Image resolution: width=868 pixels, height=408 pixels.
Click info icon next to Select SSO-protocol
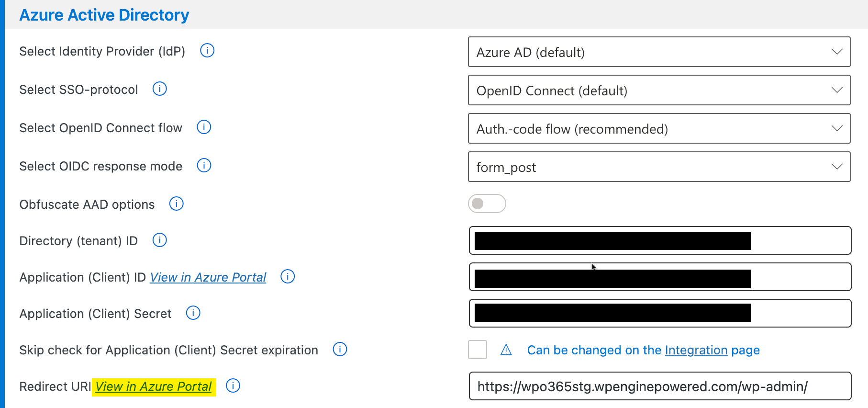[x=159, y=89]
